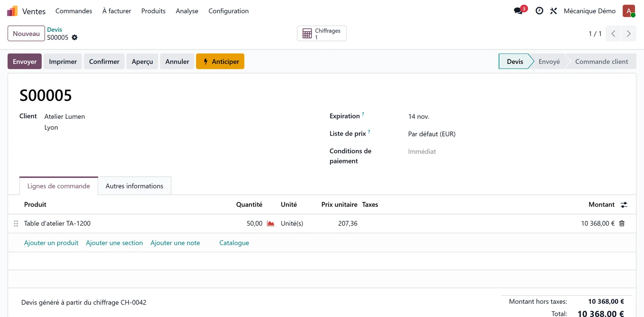Open the debug tools wrench icon
The image size is (644, 317).
554,11
